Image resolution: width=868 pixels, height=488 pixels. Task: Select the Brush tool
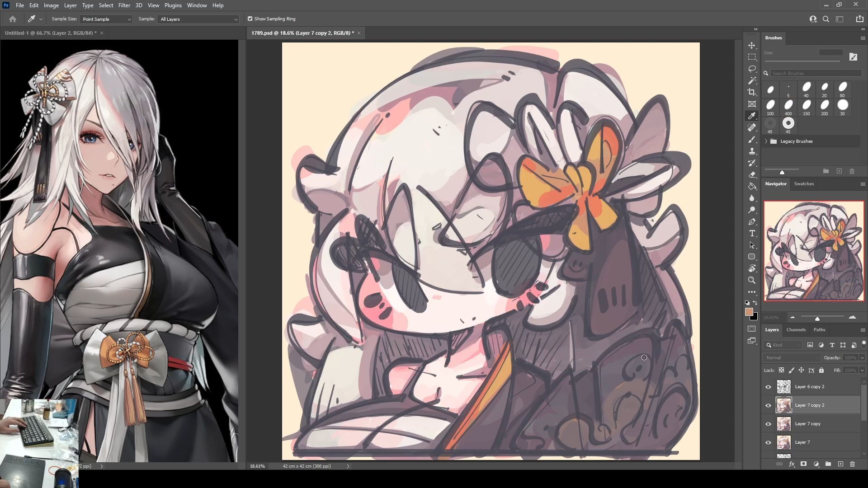752,139
